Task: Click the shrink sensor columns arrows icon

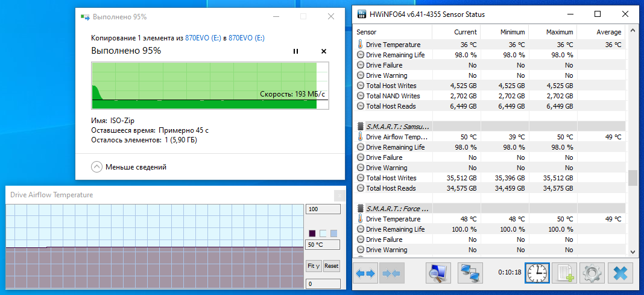Action: [x=393, y=273]
